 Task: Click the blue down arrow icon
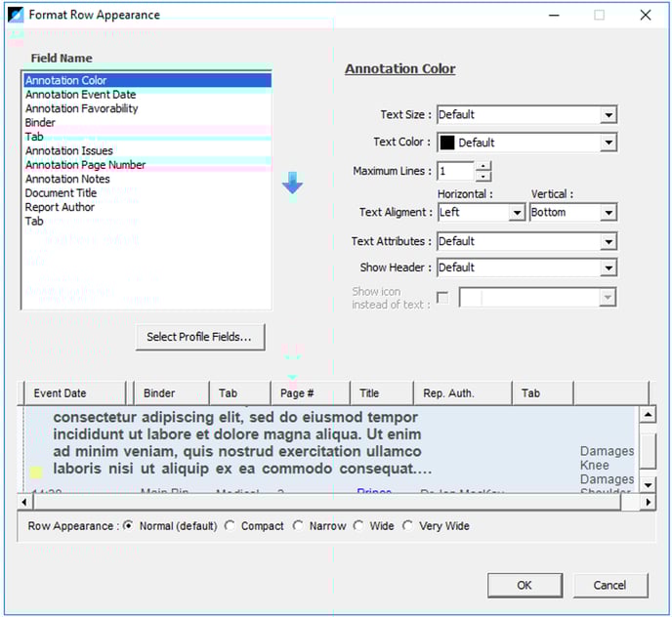(x=292, y=183)
